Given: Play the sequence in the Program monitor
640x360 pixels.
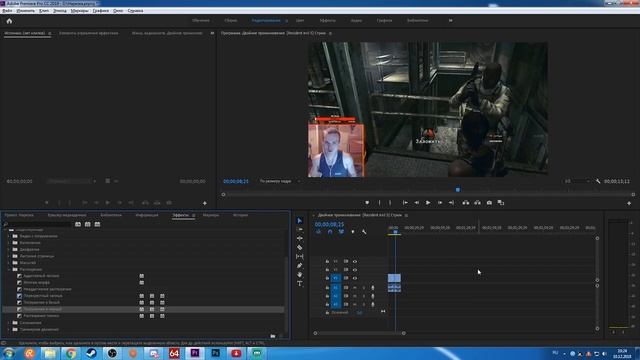Looking at the screenshot, I should pos(428,203).
